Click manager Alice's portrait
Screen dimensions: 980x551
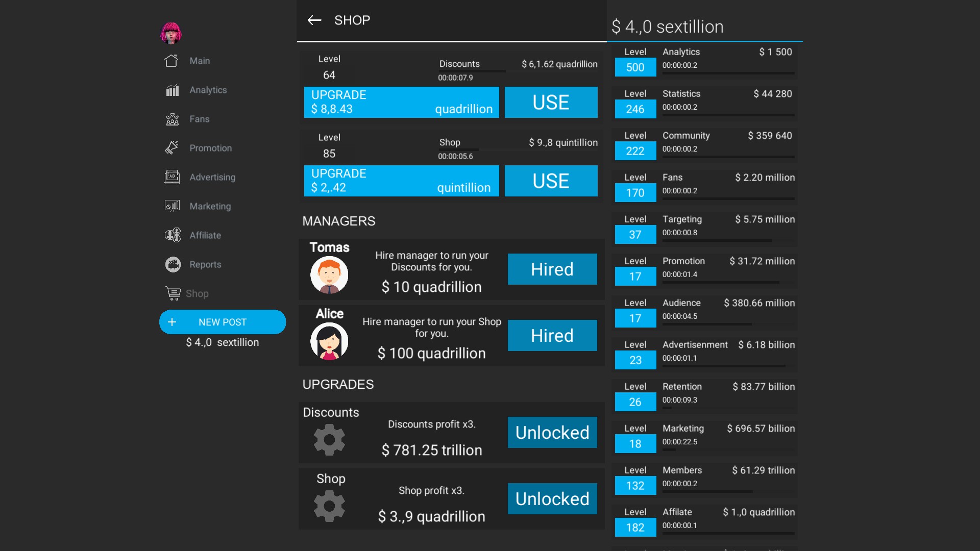[x=329, y=341]
